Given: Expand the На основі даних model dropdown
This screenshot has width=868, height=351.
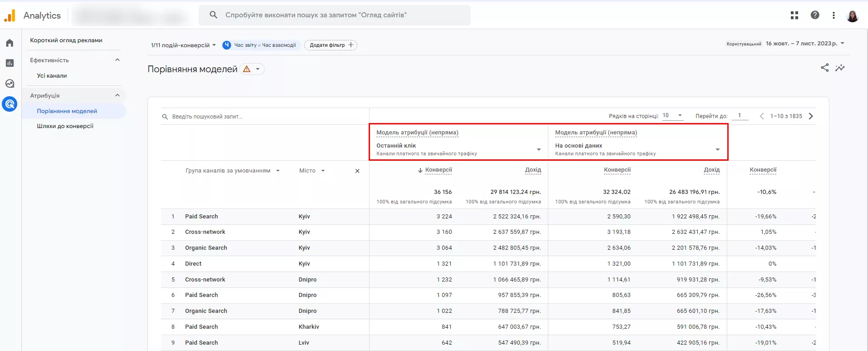Looking at the screenshot, I should point(637,149).
